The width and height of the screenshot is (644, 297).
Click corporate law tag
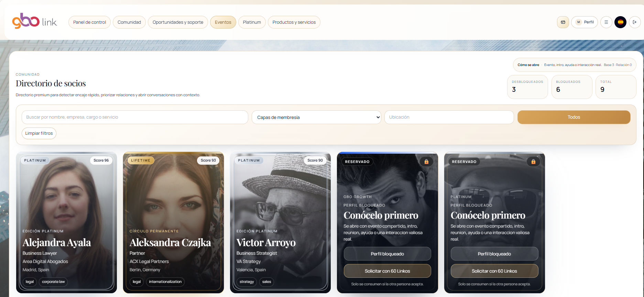click(x=53, y=282)
